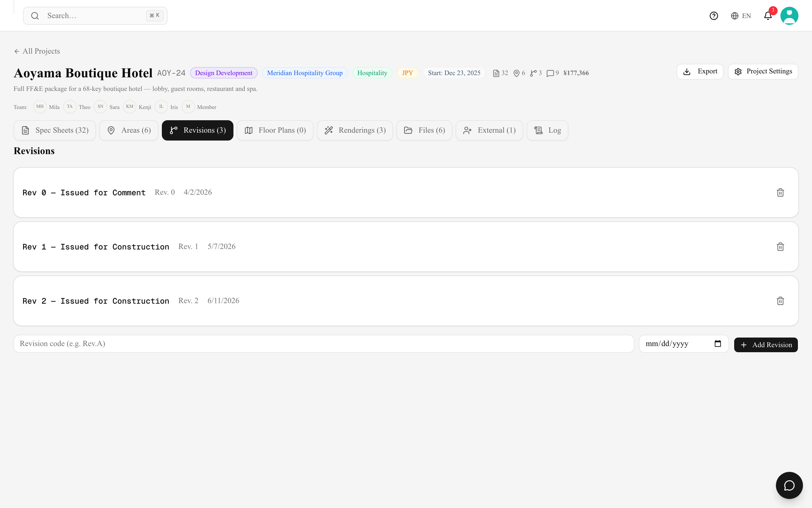Select the Revisions (3) tab
The width and height of the screenshot is (812, 508).
coord(197,130)
